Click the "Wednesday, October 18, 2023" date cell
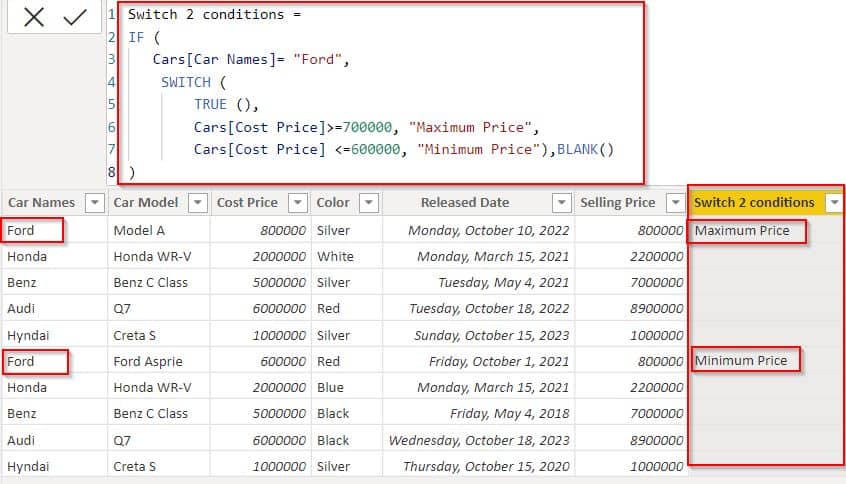The height and width of the screenshot is (484, 846). (479, 441)
